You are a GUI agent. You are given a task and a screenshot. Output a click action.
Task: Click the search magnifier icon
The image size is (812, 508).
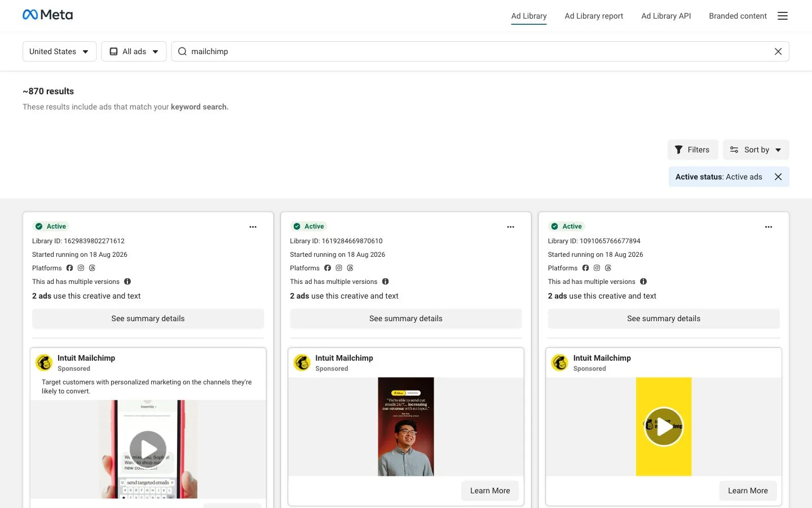tap(182, 51)
